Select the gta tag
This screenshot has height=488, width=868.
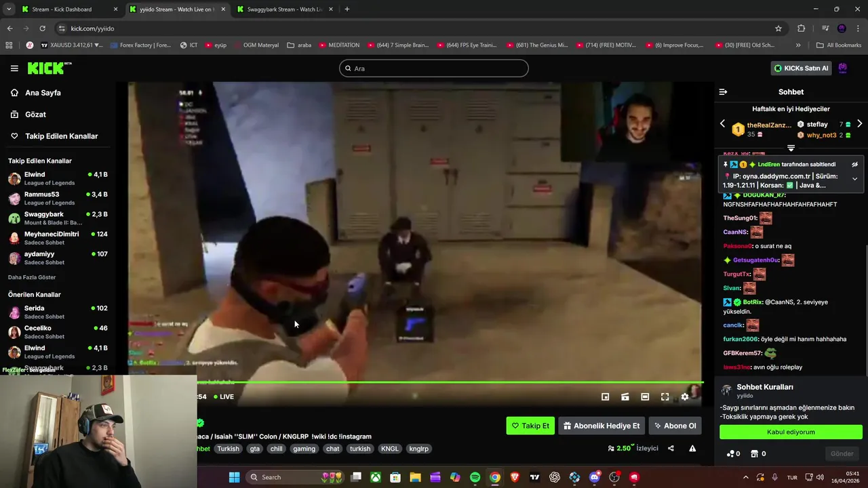[x=254, y=449]
